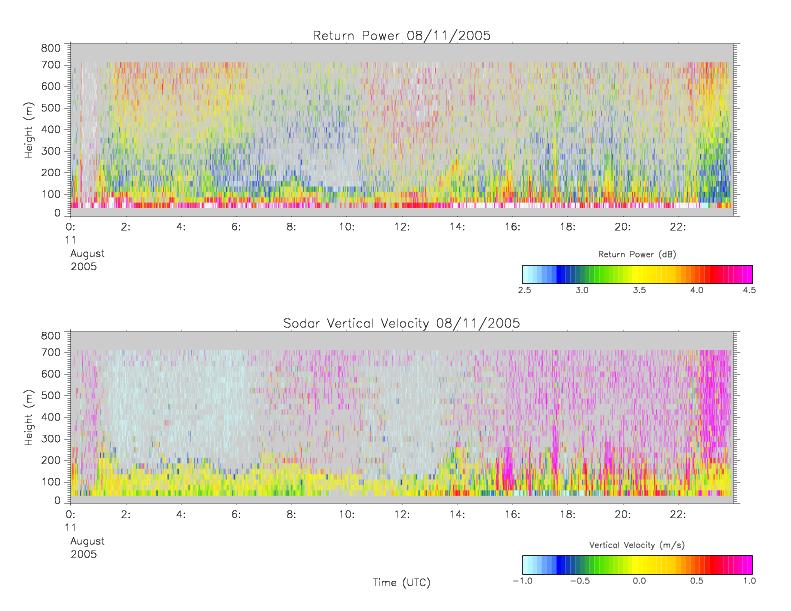791x611 pixels.
Task: Click the '2:' time tick under Return Power plot
Action: point(126,227)
